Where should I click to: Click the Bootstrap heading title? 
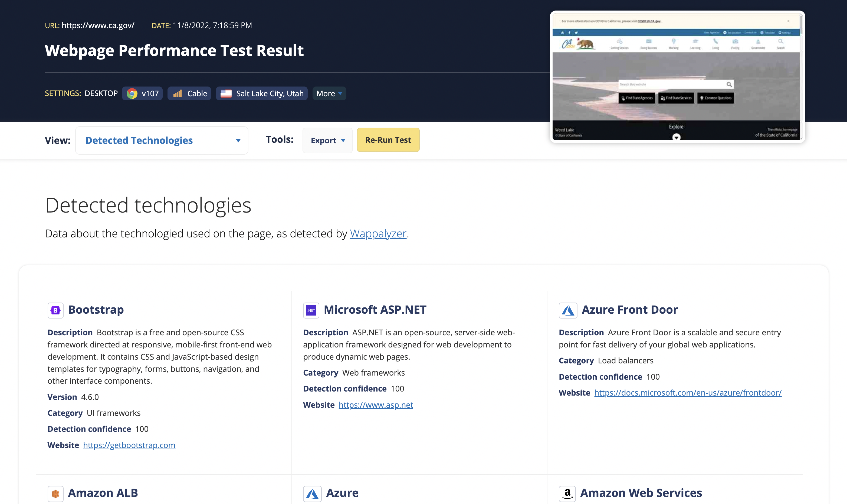(x=96, y=310)
